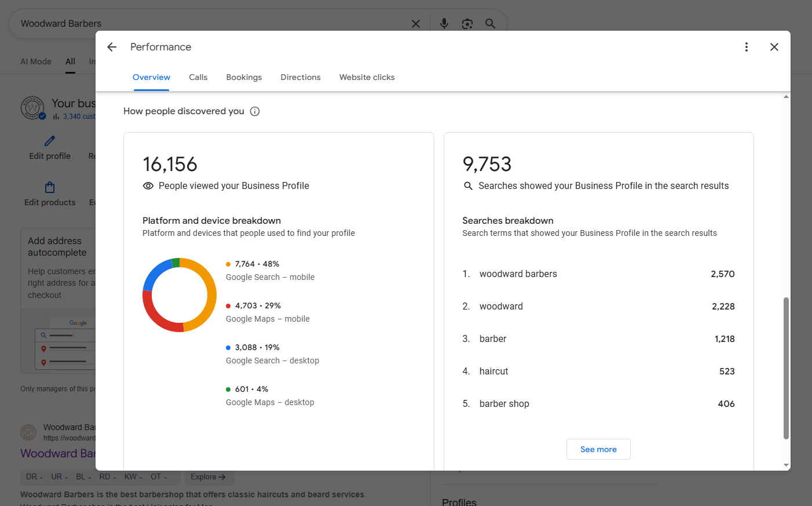Screen dimensions: 812x506
Task: Click the voice search microphone icon
Action: tap(444, 24)
